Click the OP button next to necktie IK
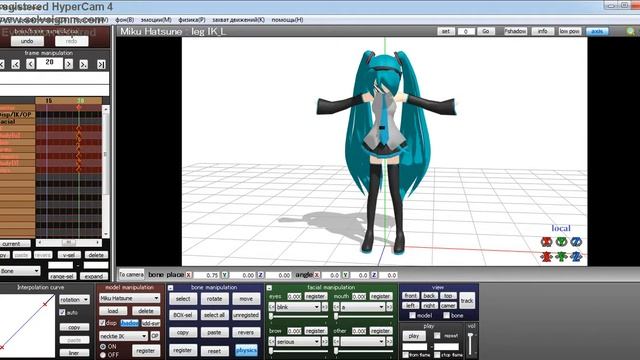Viewport: 640px width, 360px height. [x=155, y=336]
